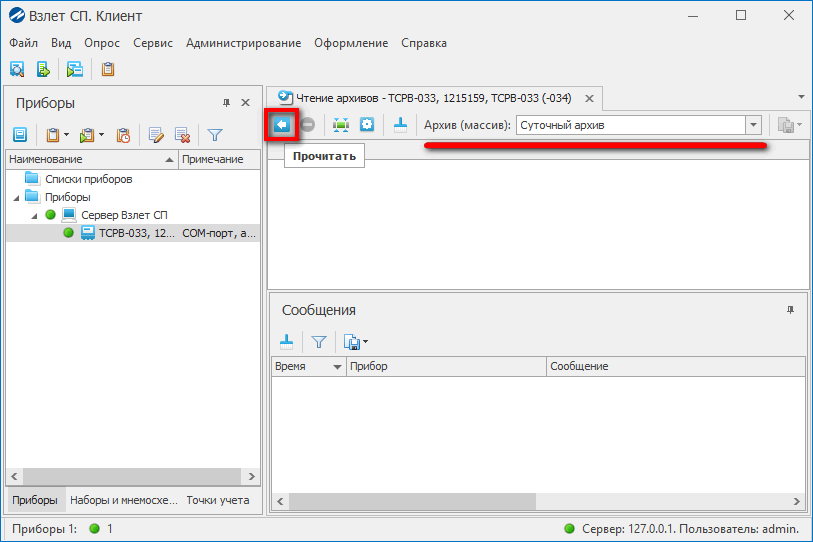Switch to Точки учета tab
The image size is (813, 542).
pyautogui.click(x=218, y=501)
